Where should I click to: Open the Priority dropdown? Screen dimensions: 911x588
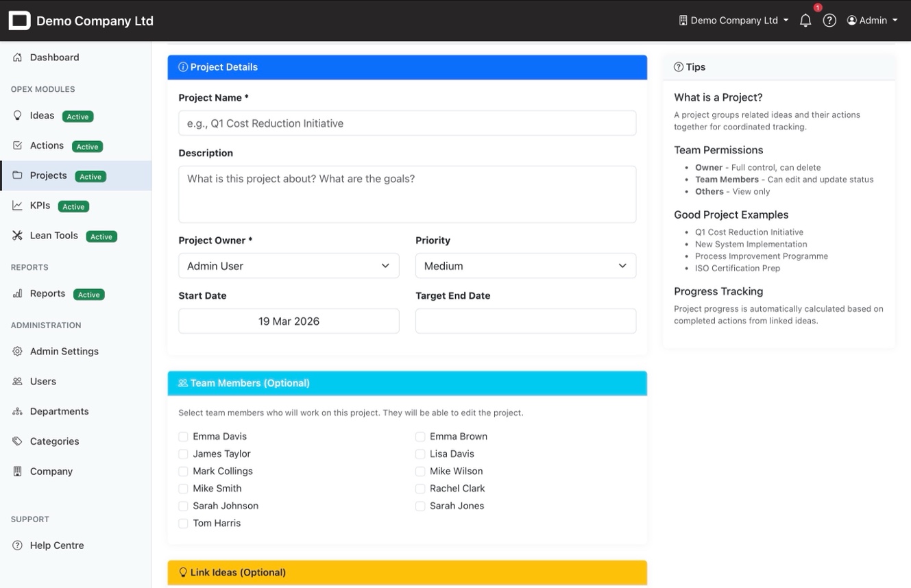point(525,266)
